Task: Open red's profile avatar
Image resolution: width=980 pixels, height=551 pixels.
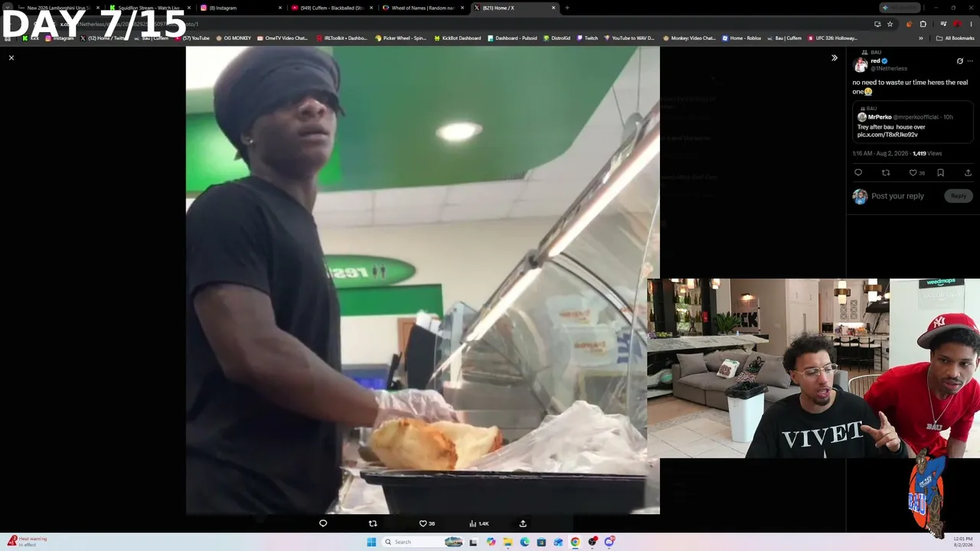Action: pos(861,65)
